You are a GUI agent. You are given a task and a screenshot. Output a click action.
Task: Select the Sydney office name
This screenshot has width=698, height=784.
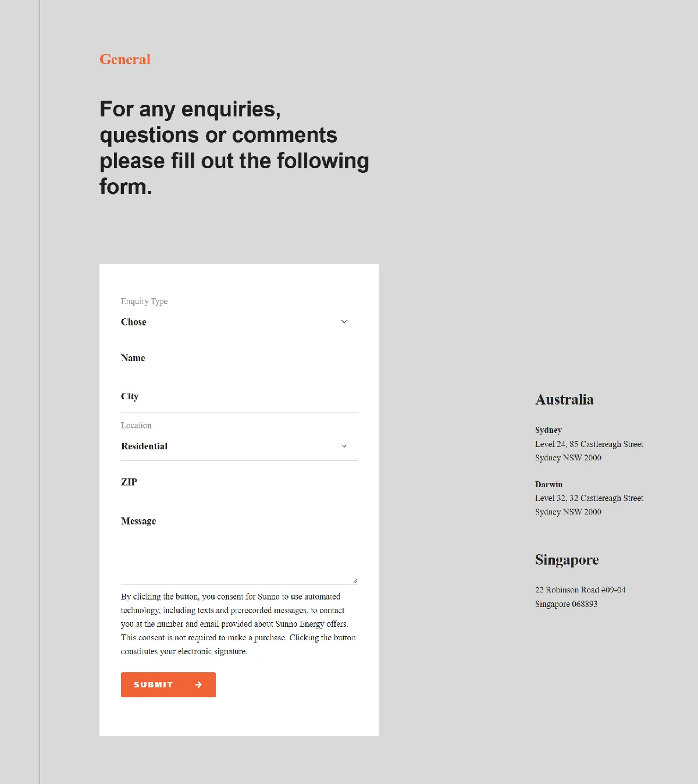click(x=549, y=430)
